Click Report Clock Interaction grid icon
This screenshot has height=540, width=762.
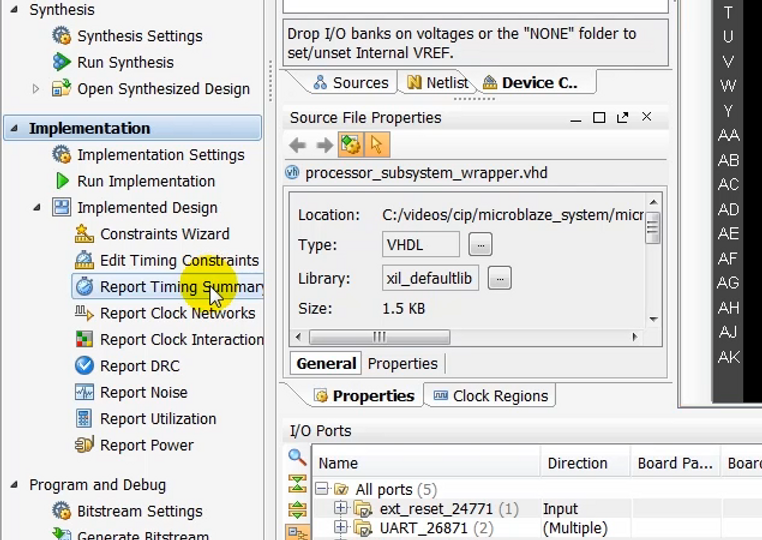[84, 339]
